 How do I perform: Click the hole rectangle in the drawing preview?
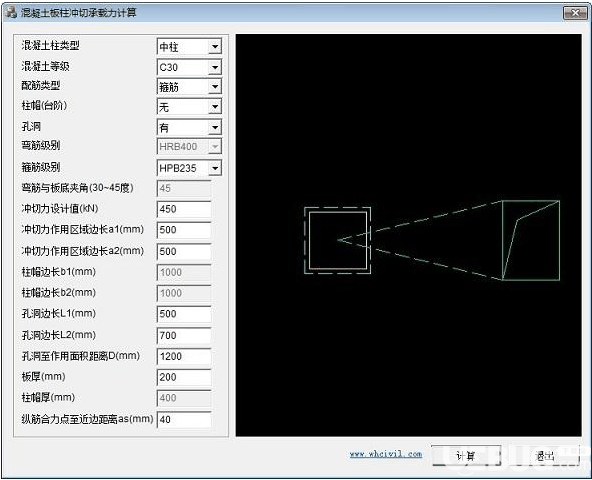pyautogui.click(x=531, y=240)
